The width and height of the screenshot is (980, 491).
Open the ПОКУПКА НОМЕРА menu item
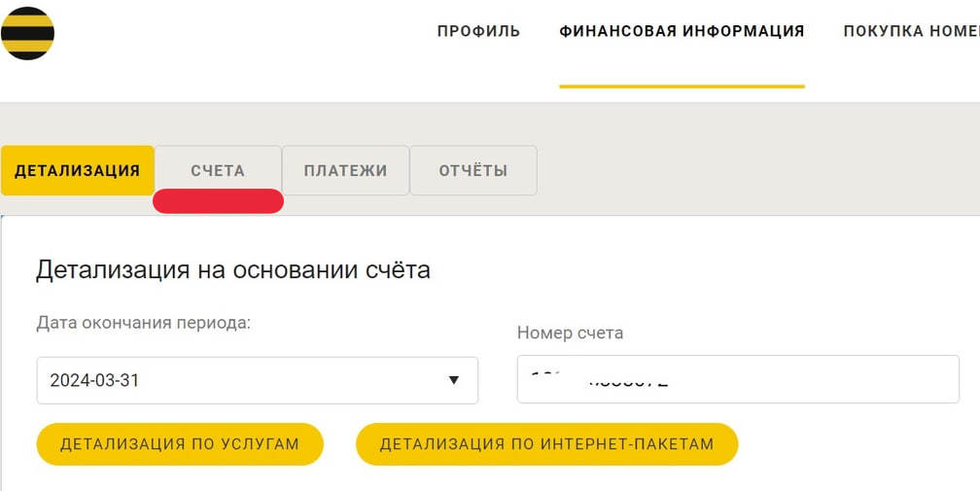pos(910,31)
